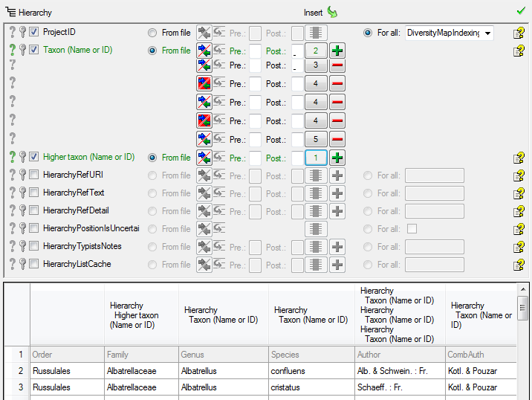Click red minus button beside column 5
This screenshot has height=400, width=532.
(337, 139)
